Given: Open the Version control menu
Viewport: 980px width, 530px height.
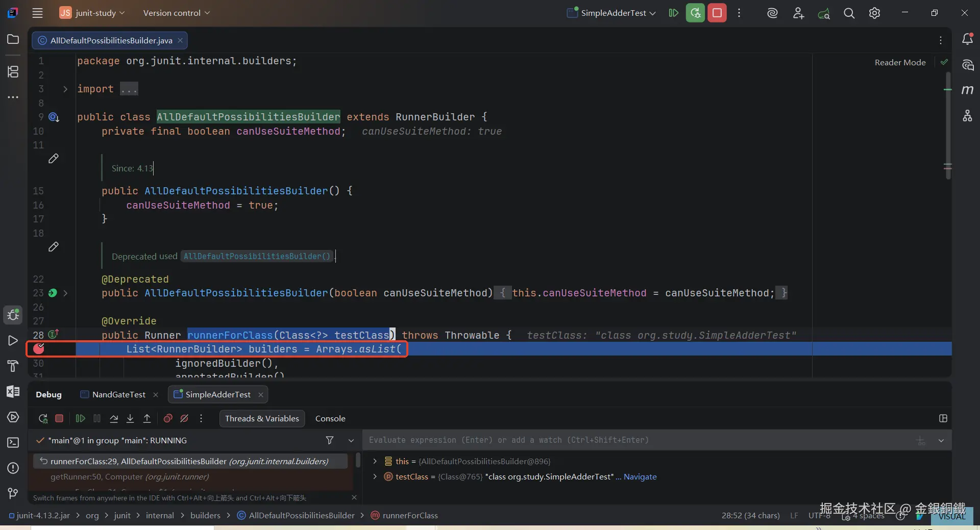Looking at the screenshot, I should [176, 13].
